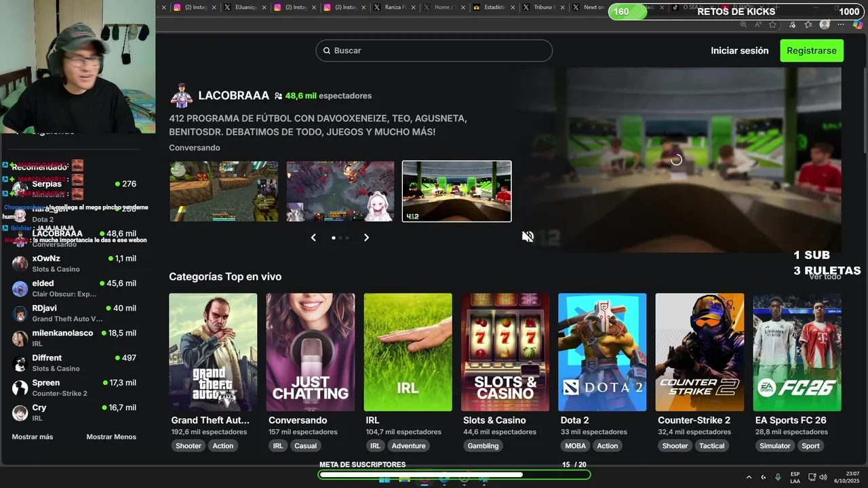Viewport: 868px width, 488px height.
Task: Click the magnifier icon in the Buscar field
Action: [x=327, y=51]
